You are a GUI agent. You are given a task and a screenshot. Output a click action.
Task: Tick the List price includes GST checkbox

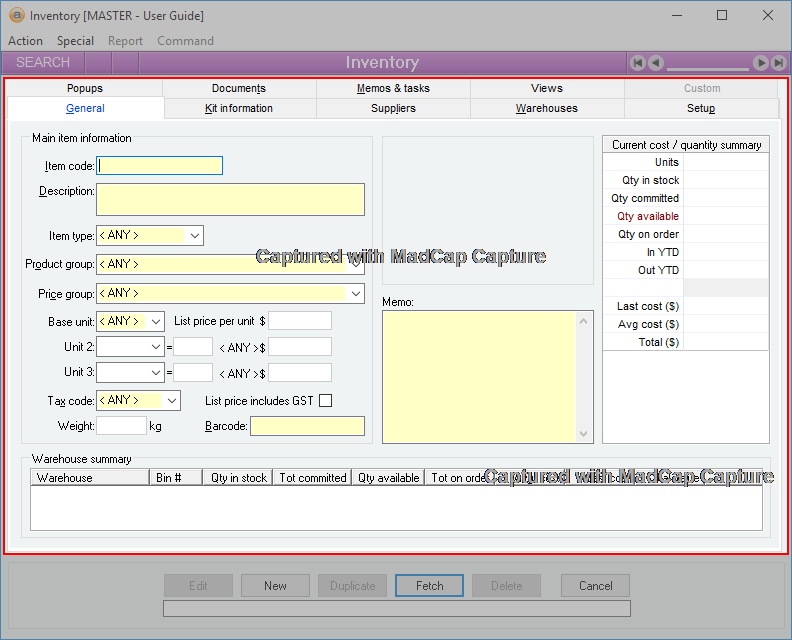point(325,401)
